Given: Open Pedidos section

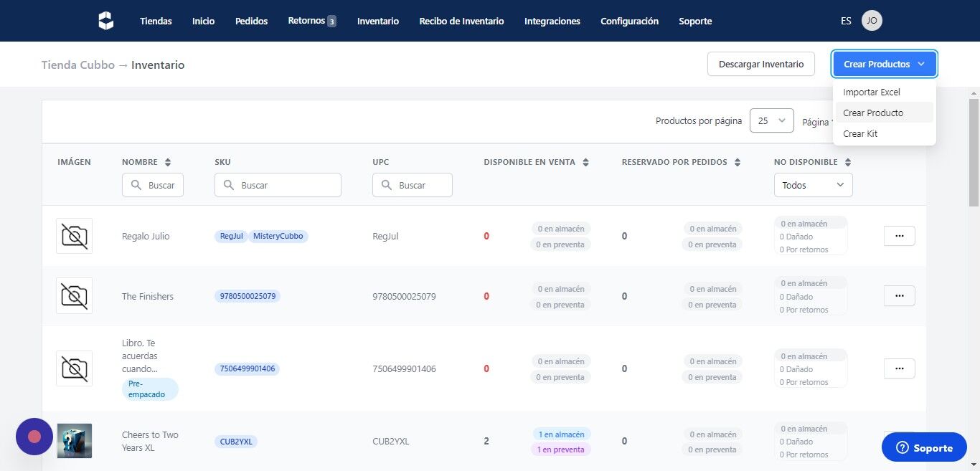Looking at the screenshot, I should [251, 22].
